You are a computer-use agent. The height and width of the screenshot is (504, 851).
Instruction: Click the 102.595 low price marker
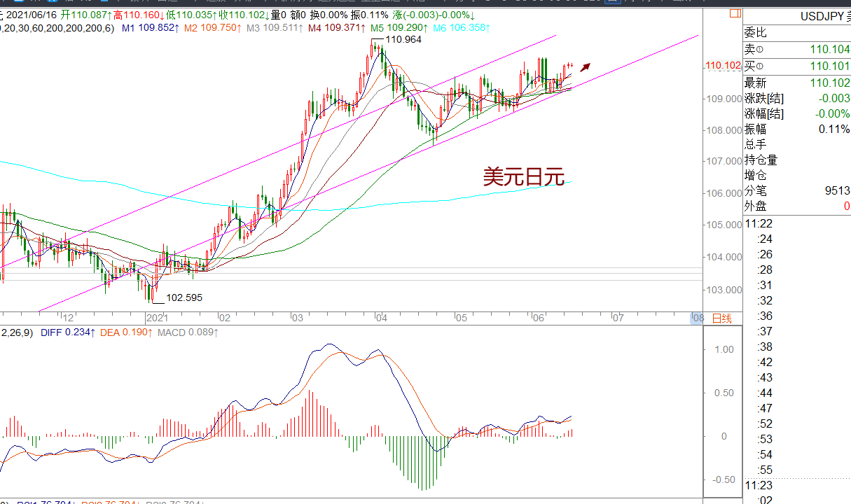click(184, 297)
